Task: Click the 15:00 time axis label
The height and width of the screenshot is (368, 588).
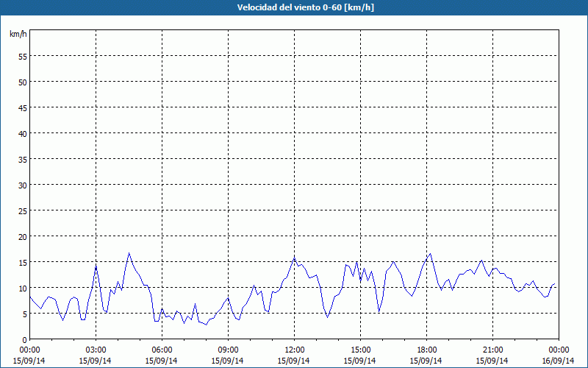Action: (360, 350)
